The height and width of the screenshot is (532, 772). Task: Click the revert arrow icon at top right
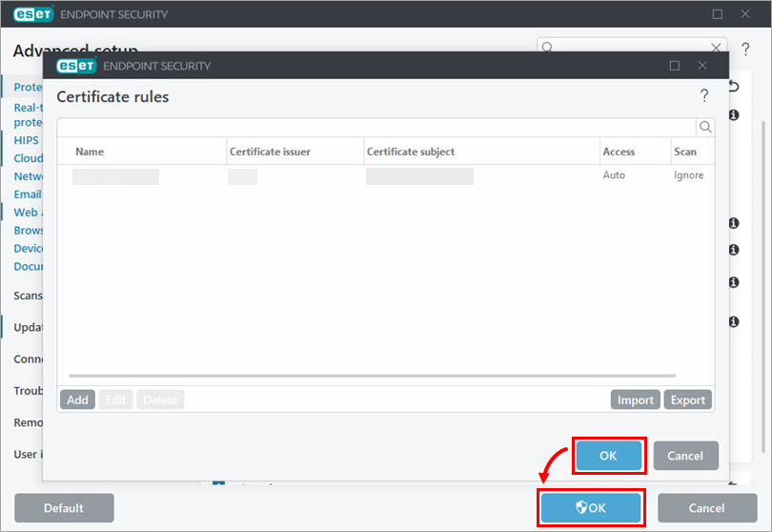click(x=734, y=86)
